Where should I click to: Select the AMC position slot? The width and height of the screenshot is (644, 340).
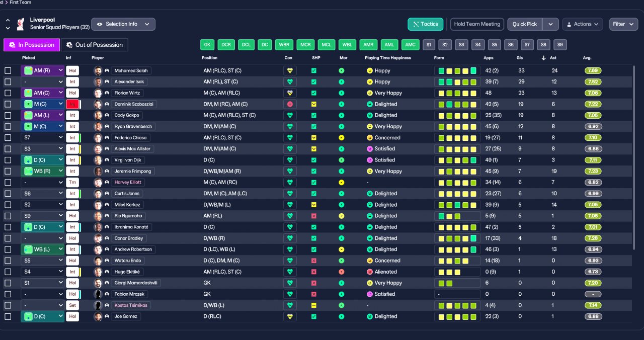tap(411, 45)
